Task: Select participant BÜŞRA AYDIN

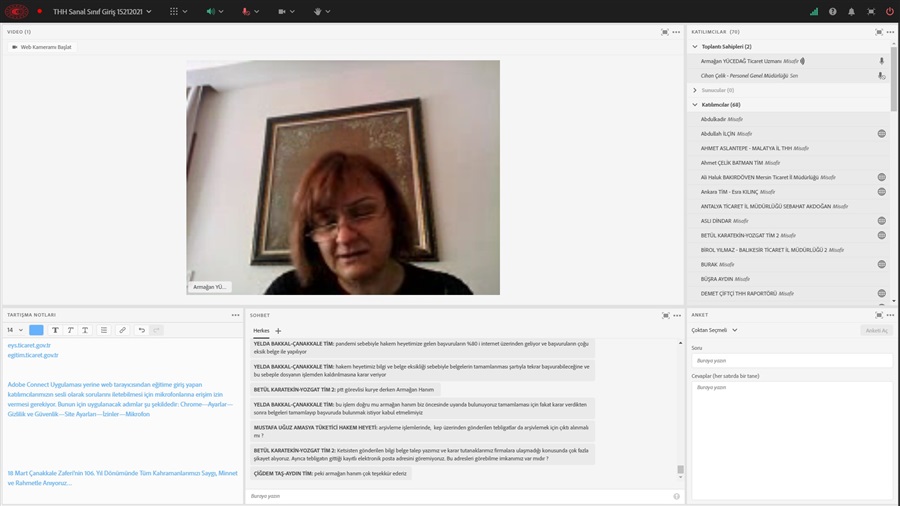Action: coord(788,279)
